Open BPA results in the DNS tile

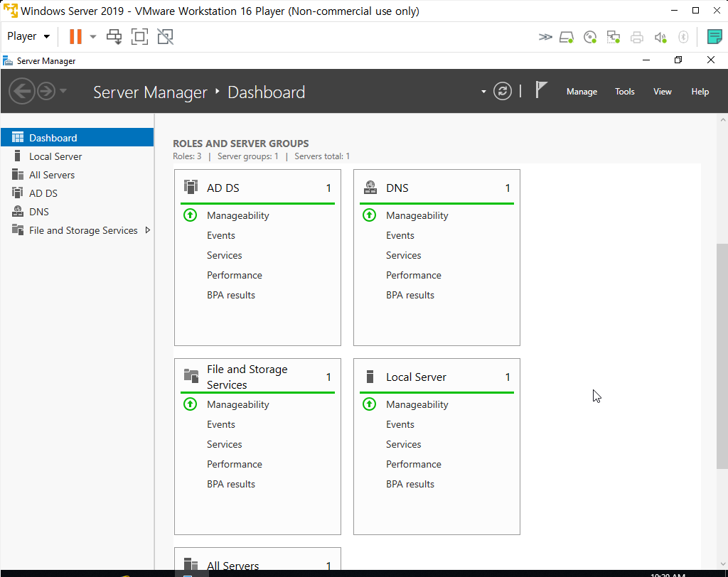tap(410, 295)
